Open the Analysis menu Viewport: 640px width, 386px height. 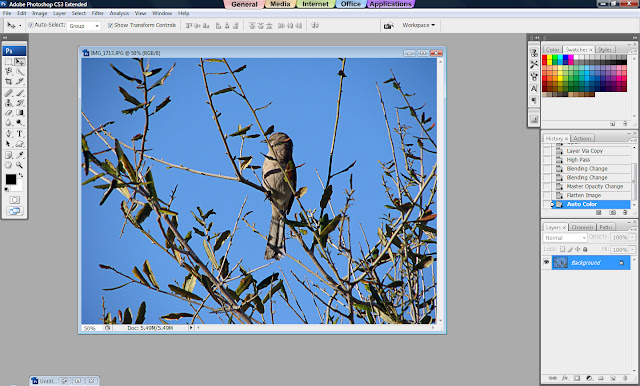click(119, 13)
